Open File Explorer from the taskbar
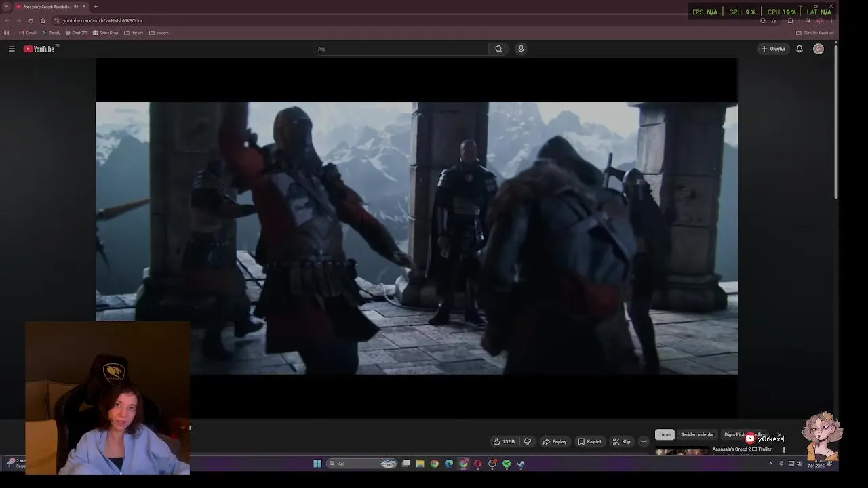This screenshot has width=868, height=488. coord(420,464)
